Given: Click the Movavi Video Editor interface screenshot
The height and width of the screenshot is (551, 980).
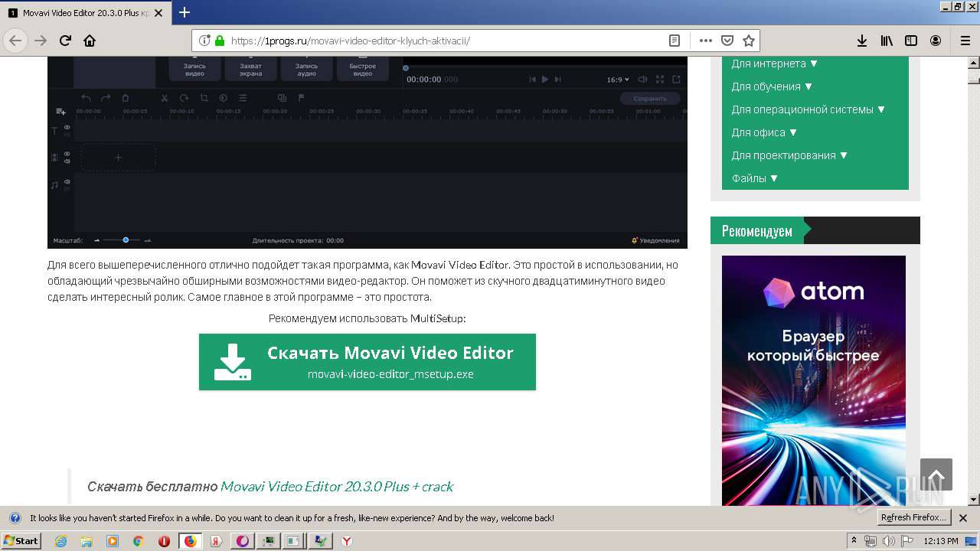Looking at the screenshot, I should tap(367, 152).
